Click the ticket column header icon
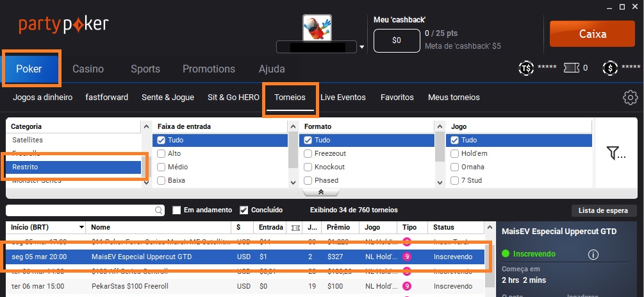 tap(295, 228)
